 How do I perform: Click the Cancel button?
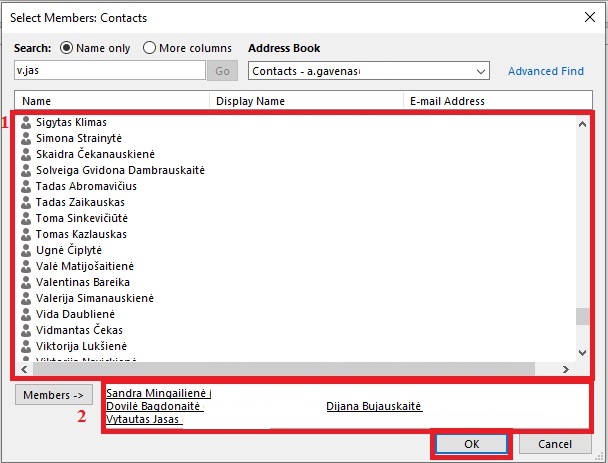(x=554, y=443)
